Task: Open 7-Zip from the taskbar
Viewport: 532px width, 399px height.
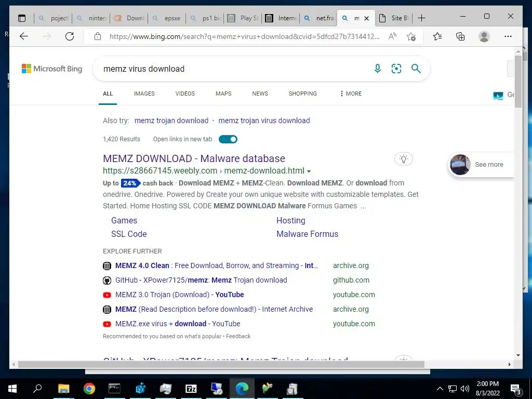Action: click(191, 389)
